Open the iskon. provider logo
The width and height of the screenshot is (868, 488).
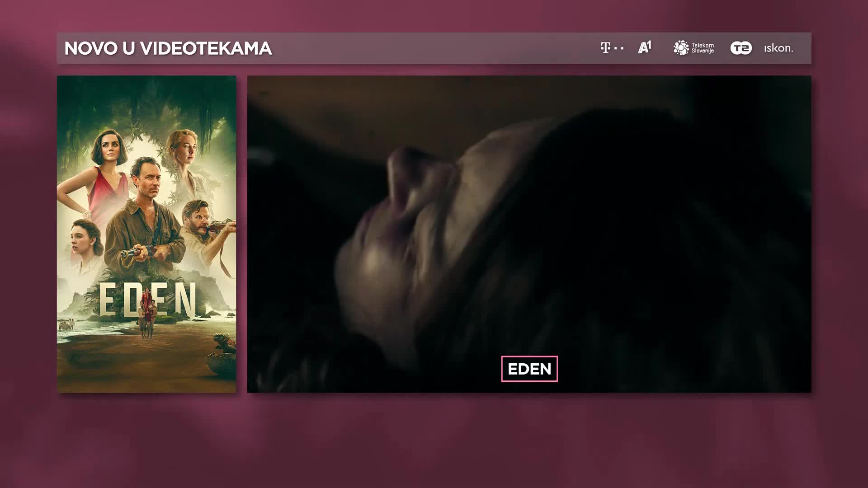pyautogui.click(x=778, y=48)
